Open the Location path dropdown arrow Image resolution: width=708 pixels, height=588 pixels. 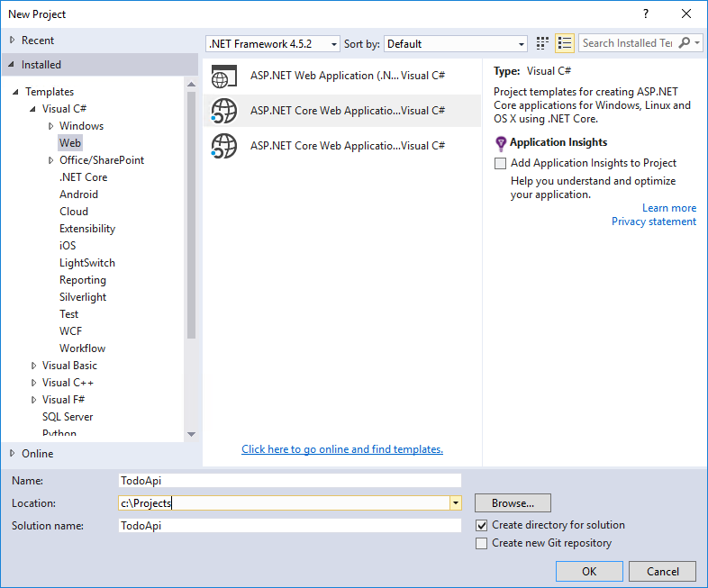(456, 502)
